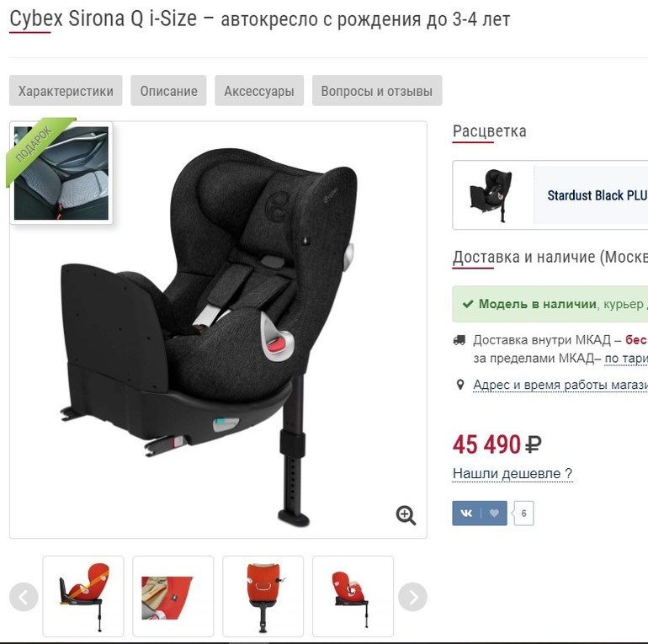The width and height of the screenshot is (648, 644).
Task: Select the red fabric close-up thumbnail
Action: (x=173, y=597)
